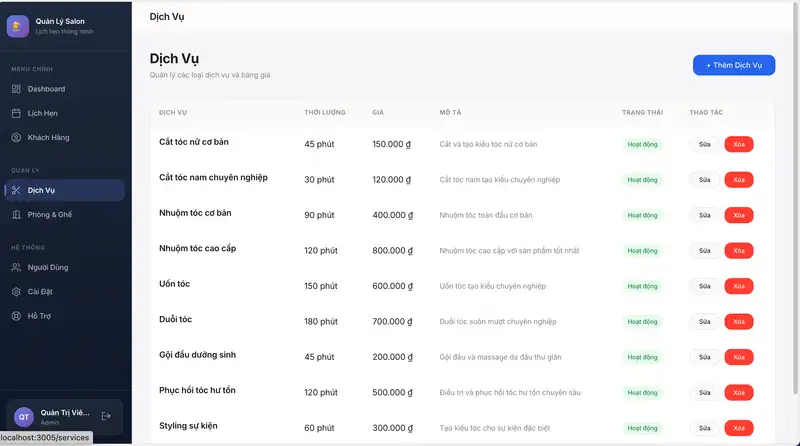
Task: Click the Người Dùng users icon
Action: tap(16, 267)
